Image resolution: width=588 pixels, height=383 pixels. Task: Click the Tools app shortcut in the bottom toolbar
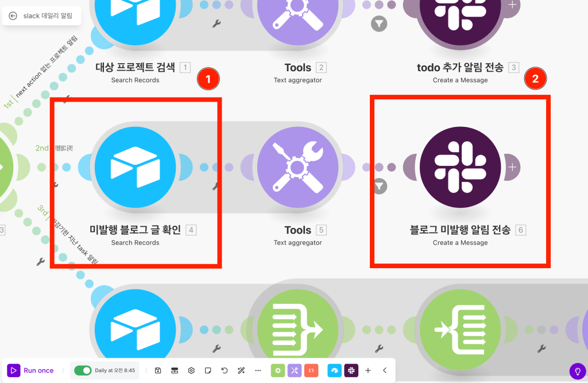(294, 370)
